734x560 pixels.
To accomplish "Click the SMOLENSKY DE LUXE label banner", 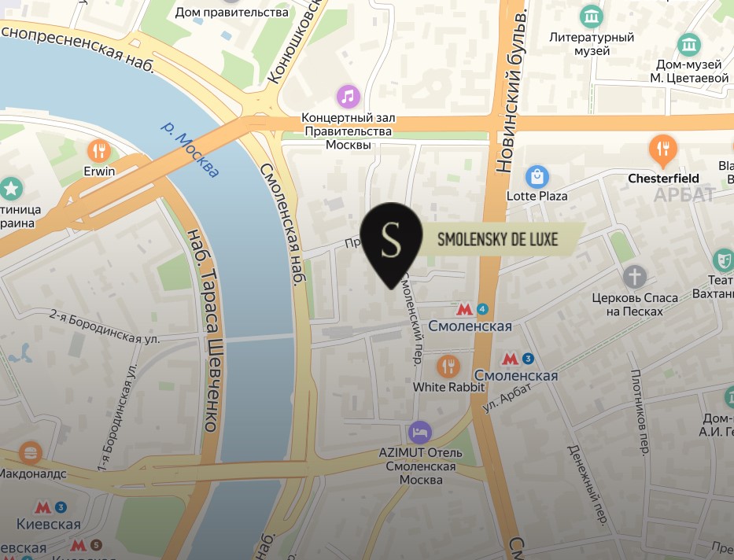I will click(x=498, y=239).
